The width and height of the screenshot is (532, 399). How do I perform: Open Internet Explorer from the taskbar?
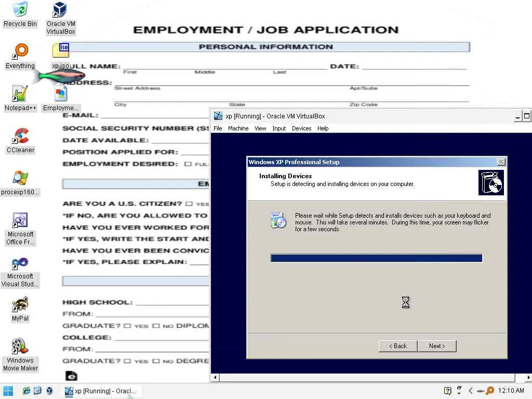click(26, 391)
